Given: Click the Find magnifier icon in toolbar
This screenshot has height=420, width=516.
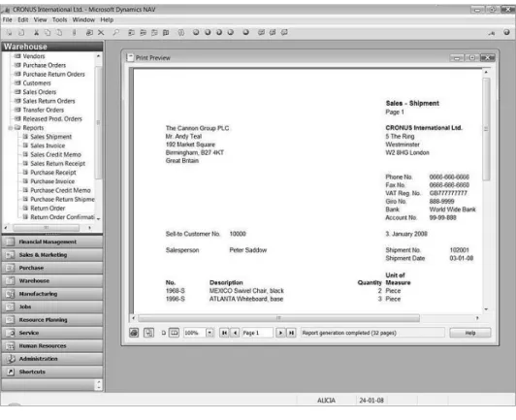Looking at the screenshot, I should click(x=115, y=33).
